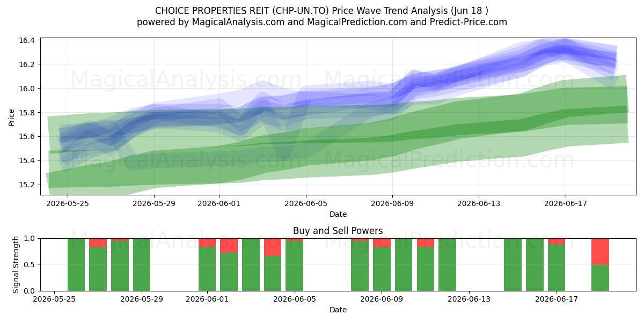Click the 'Buy and Sell Powers' chart title
The width and height of the screenshot is (644, 322).
338,231
